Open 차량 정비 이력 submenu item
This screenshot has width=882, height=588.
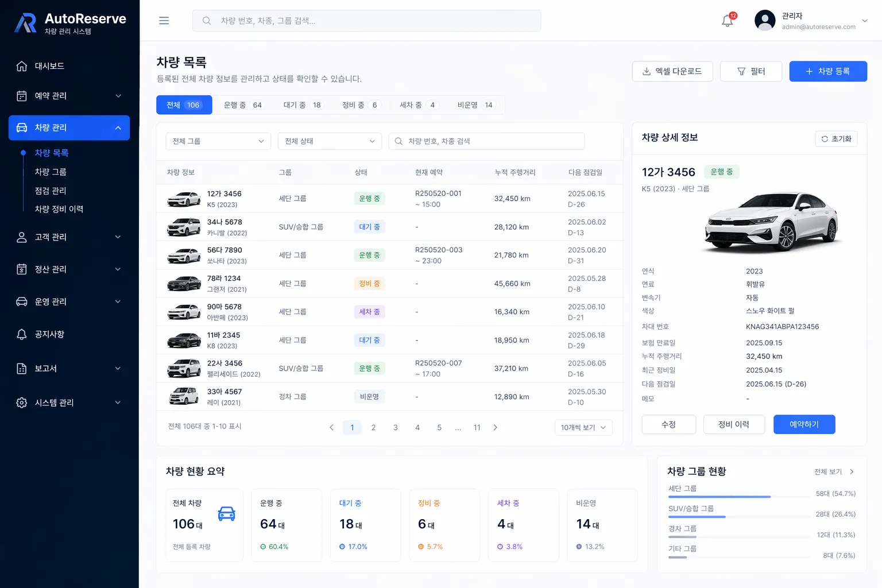pos(59,209)
